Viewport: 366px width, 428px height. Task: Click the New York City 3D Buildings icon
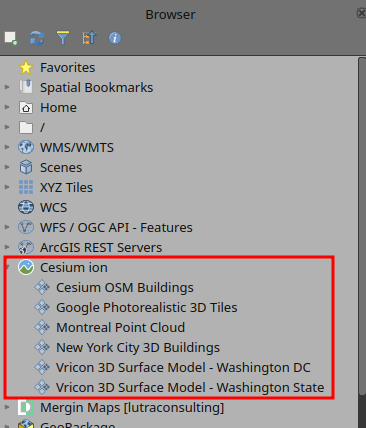[x=42, y=347]
